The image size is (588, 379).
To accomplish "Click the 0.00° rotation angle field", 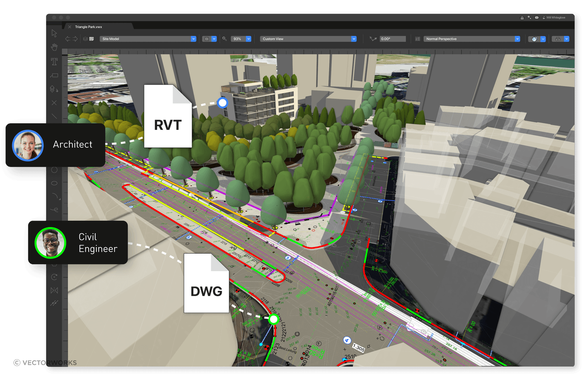I will 392,39.
